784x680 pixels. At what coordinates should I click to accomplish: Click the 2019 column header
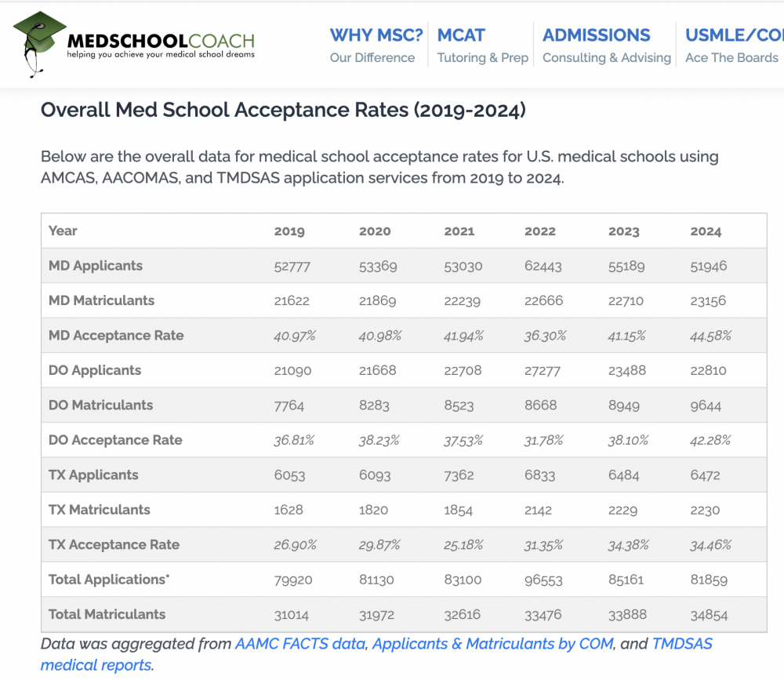click(289, 231)
